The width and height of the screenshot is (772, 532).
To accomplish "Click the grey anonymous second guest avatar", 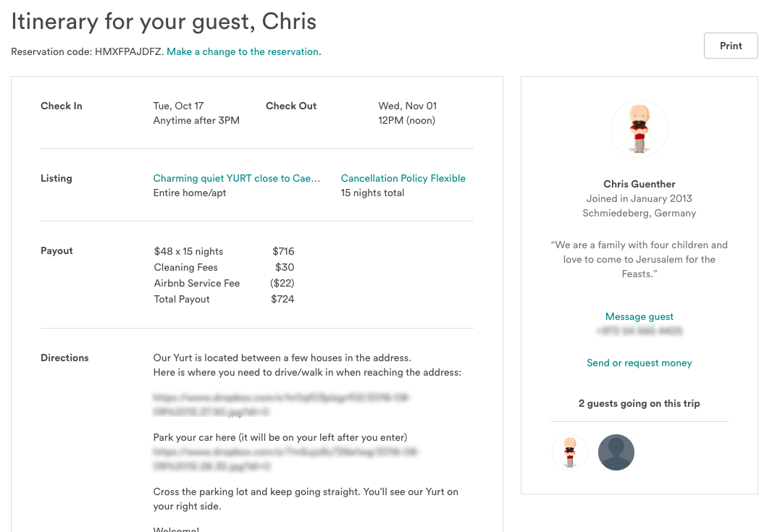I will 616,452.
